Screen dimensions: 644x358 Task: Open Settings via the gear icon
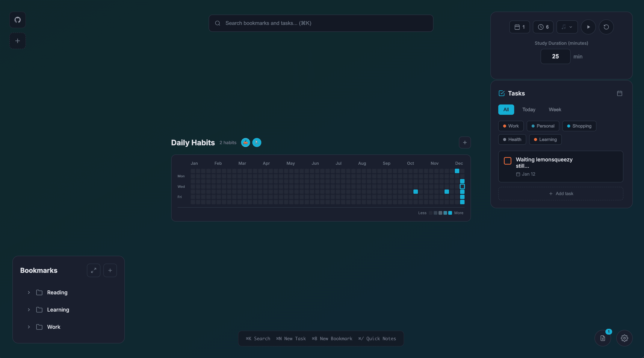pyautogui.click(x=625, y=338)
